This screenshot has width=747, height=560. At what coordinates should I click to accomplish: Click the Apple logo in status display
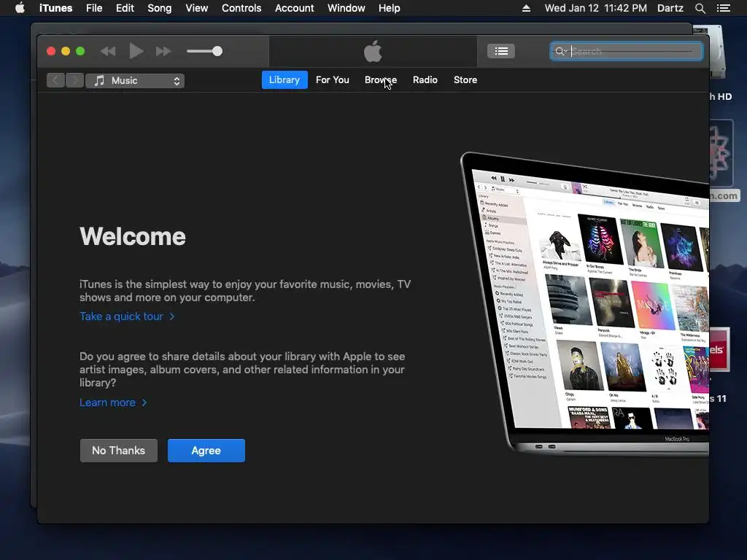pos(373,51)
